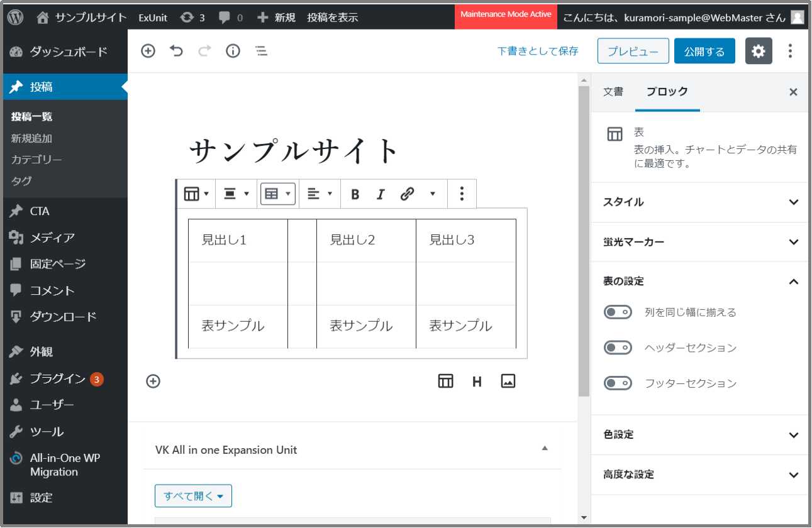Switch to the 文書 tab
Screen dimensions: 812x528
613,92
